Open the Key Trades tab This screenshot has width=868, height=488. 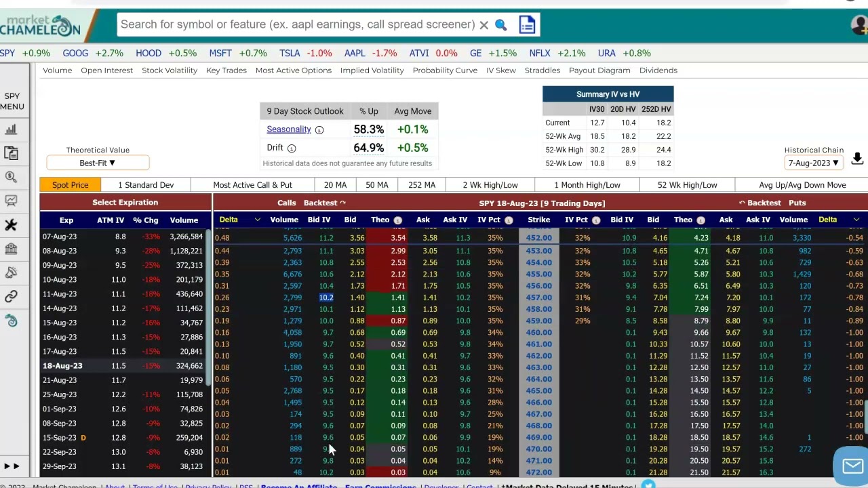[226, 70]
